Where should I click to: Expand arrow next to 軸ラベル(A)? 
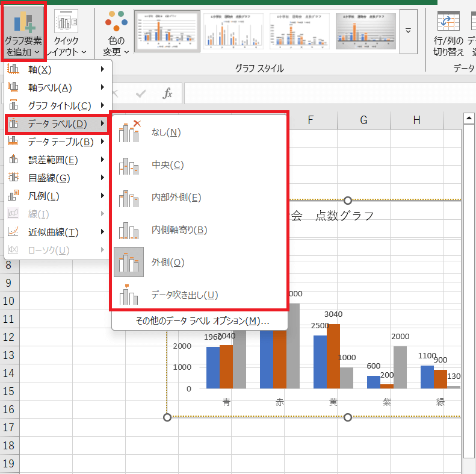click(103, 87)
